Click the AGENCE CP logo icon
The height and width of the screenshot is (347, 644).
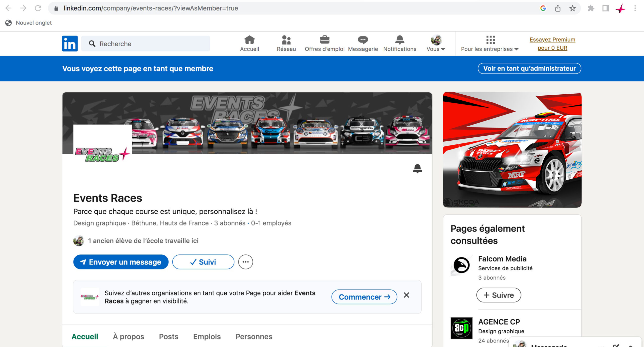[x=461, y=328]
